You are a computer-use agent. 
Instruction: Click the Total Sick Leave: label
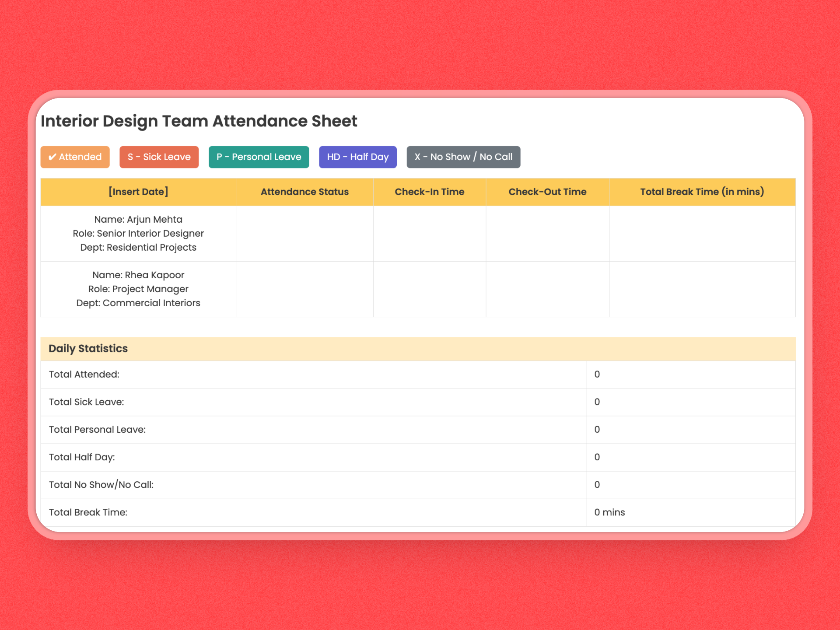(86, 402)
